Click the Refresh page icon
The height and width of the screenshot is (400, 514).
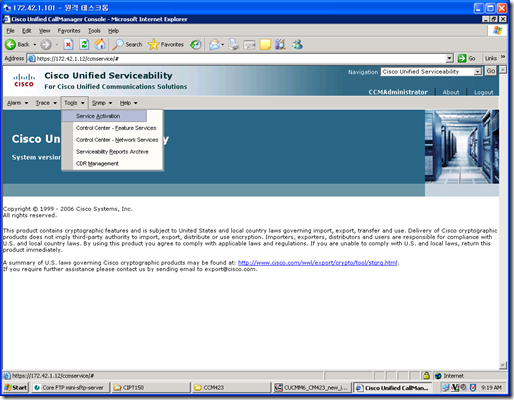84,44
